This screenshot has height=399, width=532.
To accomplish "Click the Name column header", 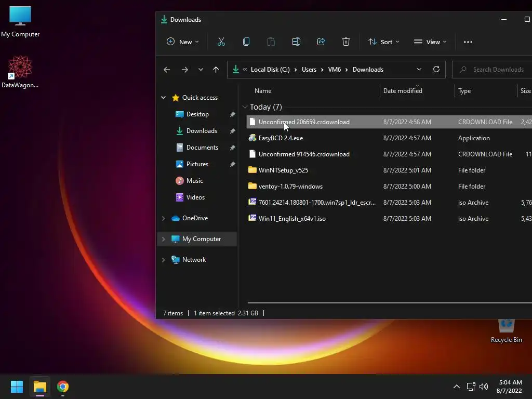I will click(263, 91).
